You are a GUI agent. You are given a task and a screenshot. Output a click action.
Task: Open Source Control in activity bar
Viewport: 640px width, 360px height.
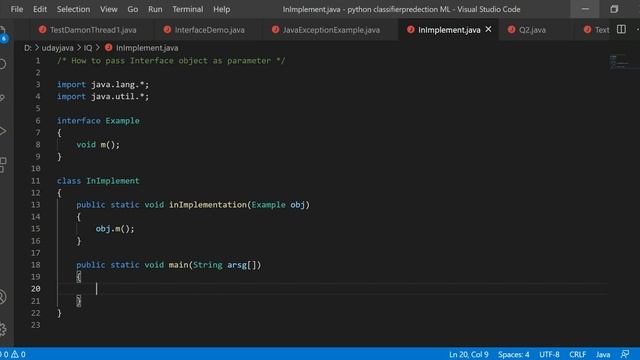click(x=3, y=98)
